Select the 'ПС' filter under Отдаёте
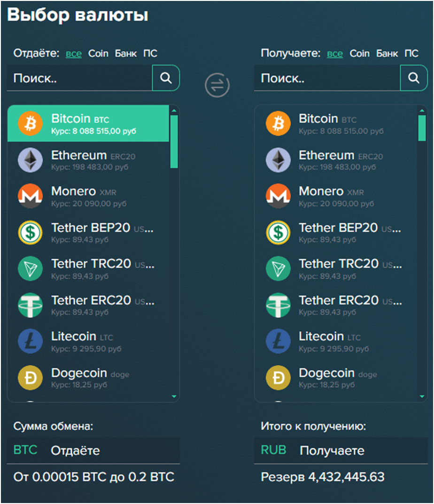 pos(150,53)
